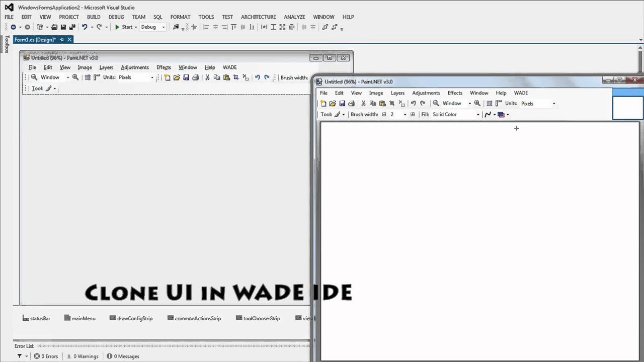Click Paste icon in front Paint.NET window

pyautogui.click(x=382, y=104)
